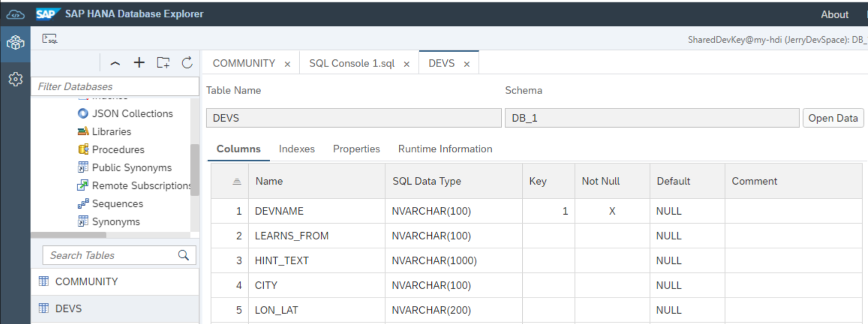Click the Synonyms table icon
Screen dimensions: 868x324
[x=83, y=221]
